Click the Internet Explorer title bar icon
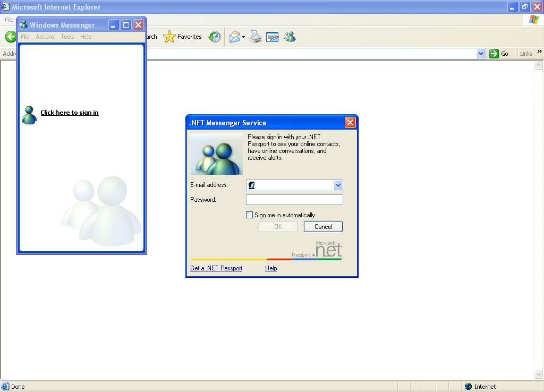Screen dimensions: 544x392 click(x=5, y=6)
